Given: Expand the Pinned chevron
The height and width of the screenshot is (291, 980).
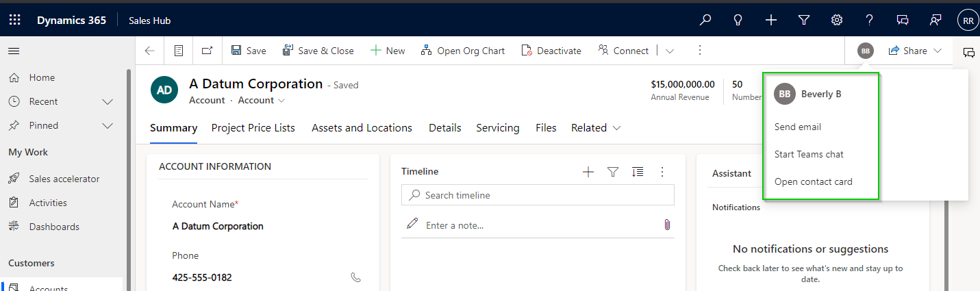Looking at the screenshot, I should click(x=108, y=125).
